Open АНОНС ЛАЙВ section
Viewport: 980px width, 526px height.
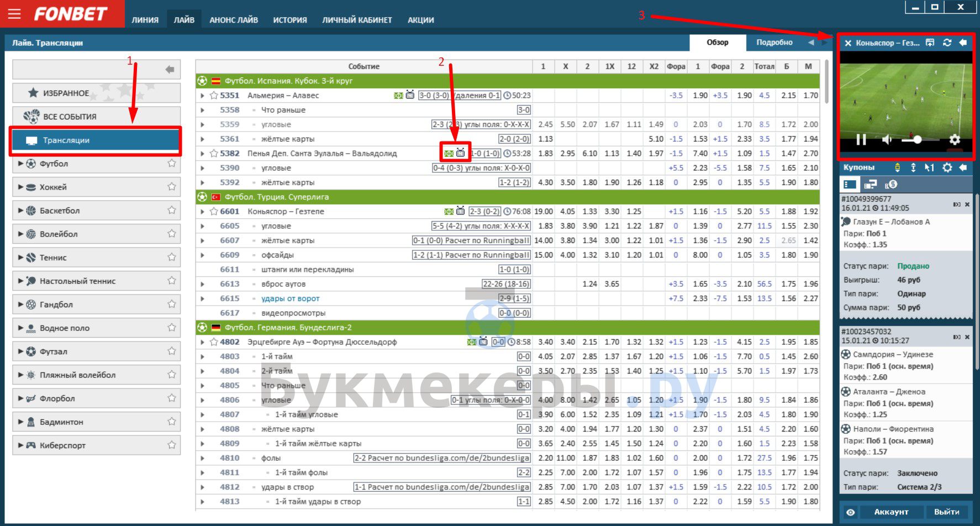click(234, 20)
